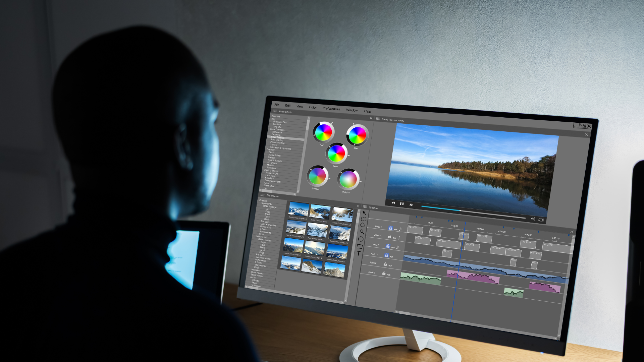The height and width of the screenshot is (362, 644).
Task: Select the magnifier zoom tool
Action: pos(362,232)
